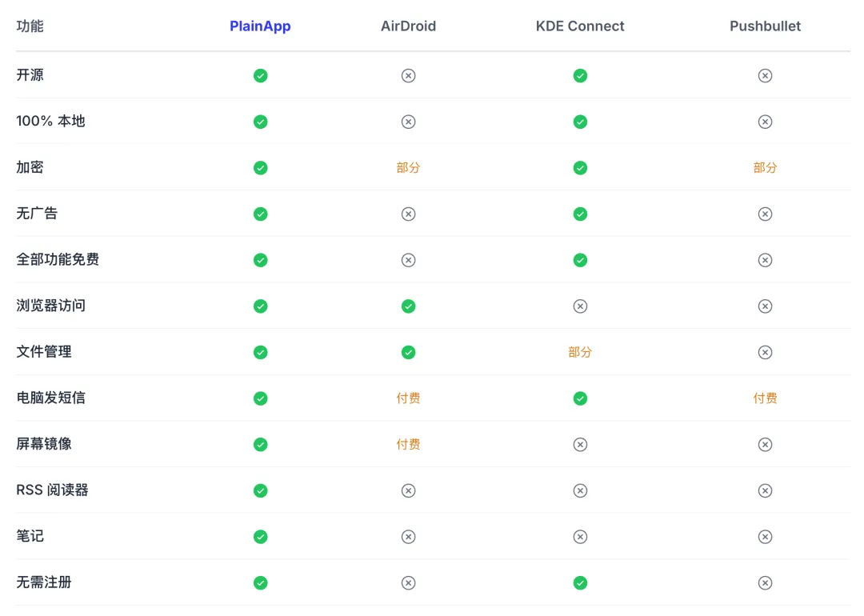864x616 pixels.
Task: Click the Pushbullet column header
Action: [765, 26]
